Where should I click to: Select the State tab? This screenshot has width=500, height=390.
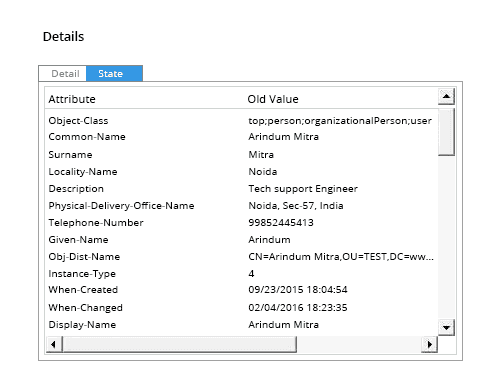(114, 73)
